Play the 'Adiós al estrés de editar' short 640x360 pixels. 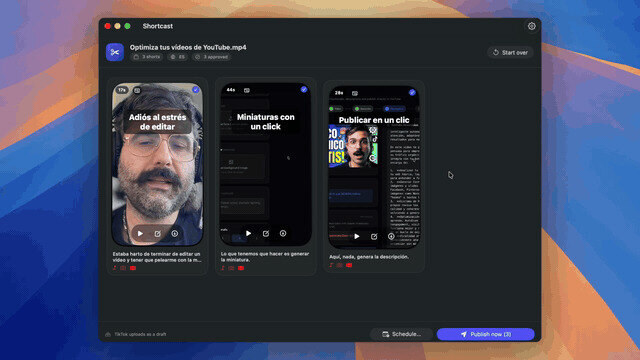click(x=140, y=233)
